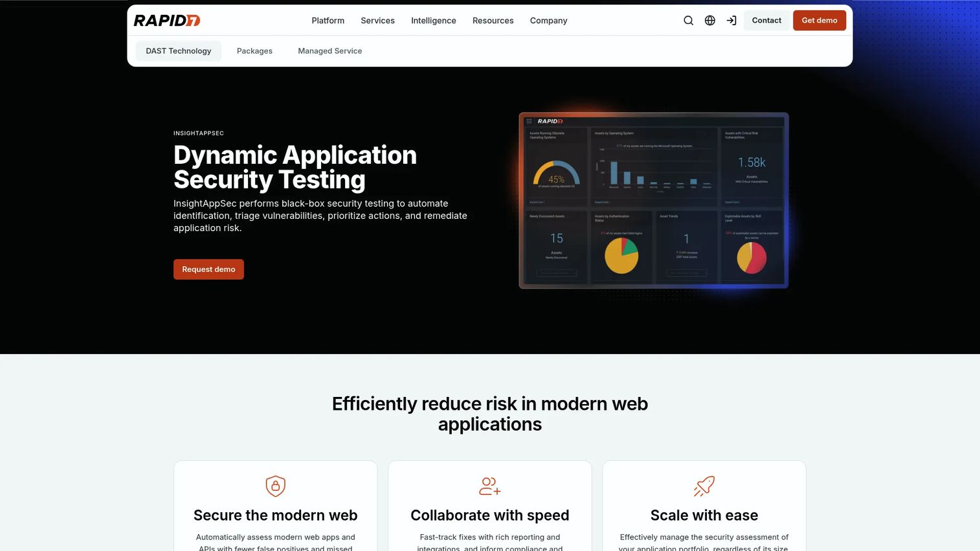The height and width of the screenshot is (551, 980).
Task: Click the globe language selector icon
Action: (x=710, y=21)
